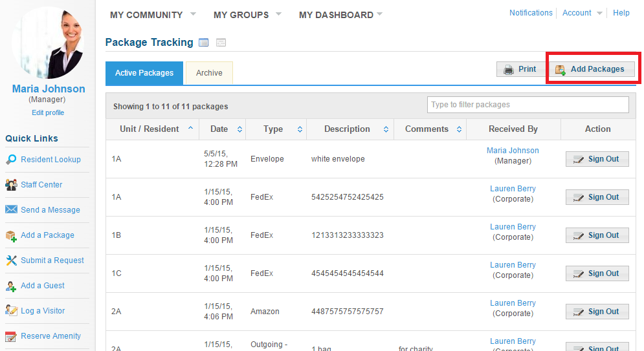
Task: Click the Add Packages button
Action: [591, 69]
